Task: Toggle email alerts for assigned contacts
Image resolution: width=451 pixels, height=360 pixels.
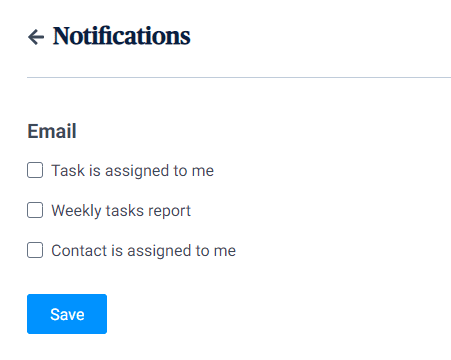Action: coord(35,250)
